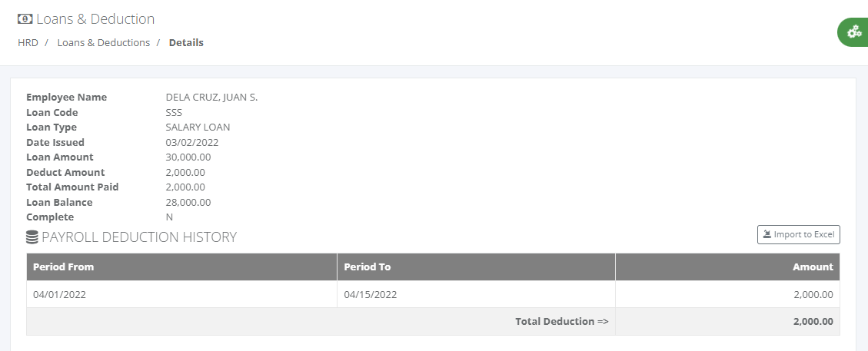Click the employee name DELA CRUZ, JUAN S.
The height and width of the screenshot is (351, 868).
[211, 98]
